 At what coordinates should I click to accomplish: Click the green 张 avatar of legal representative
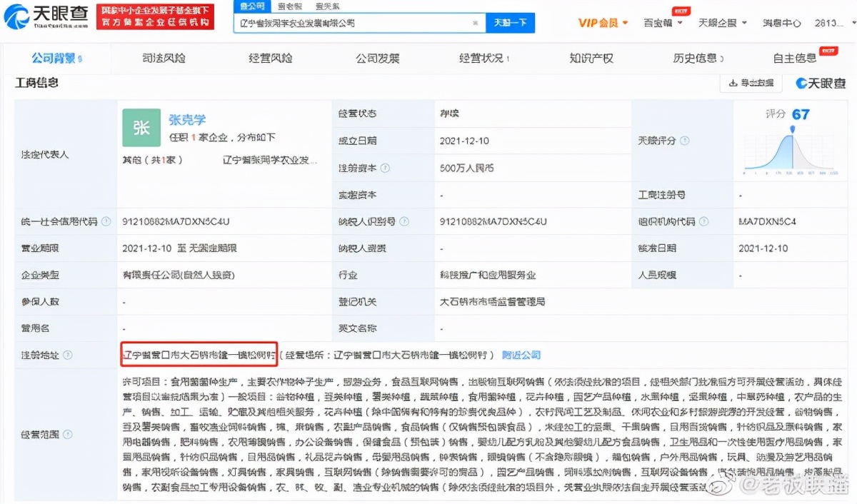coord(141,128)
